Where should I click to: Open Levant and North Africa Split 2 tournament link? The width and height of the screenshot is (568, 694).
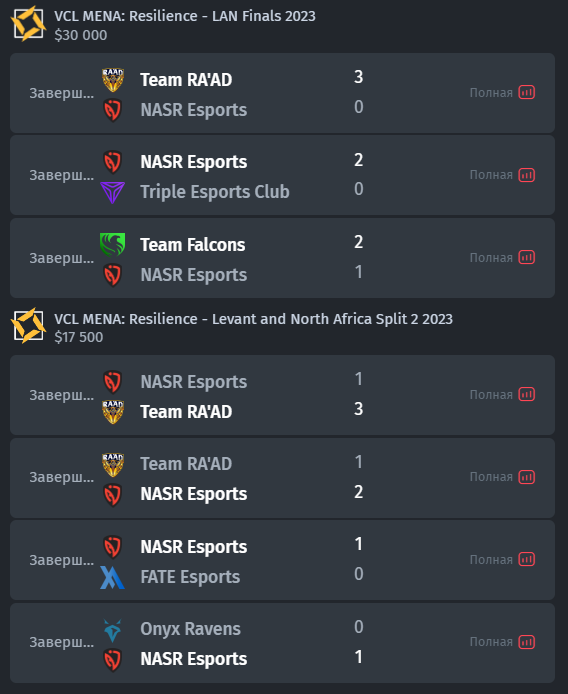coord(253,319)
